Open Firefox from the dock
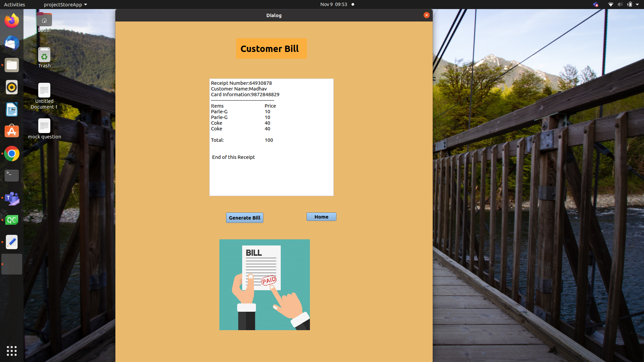The image size is (644, 362). (12, 21)
